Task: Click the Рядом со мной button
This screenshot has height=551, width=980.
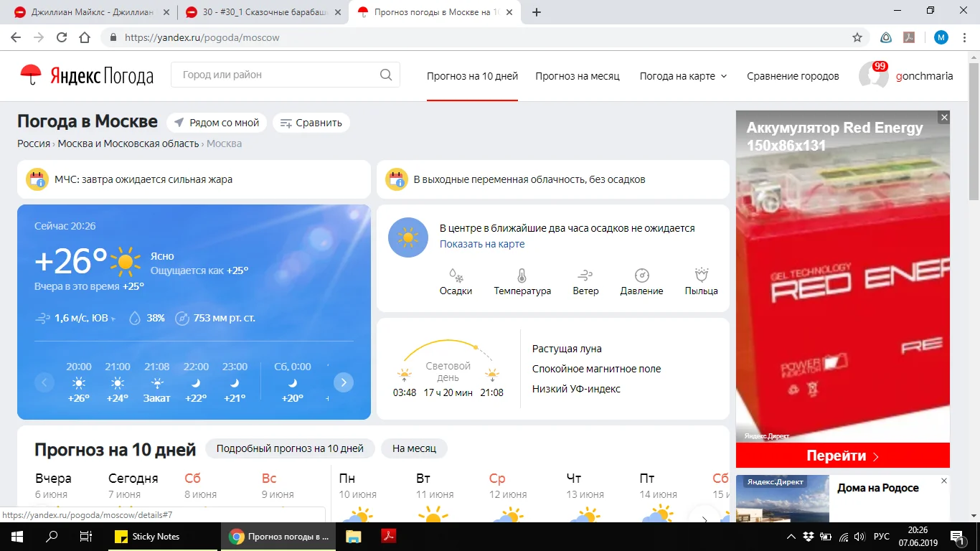Action: 217,123
